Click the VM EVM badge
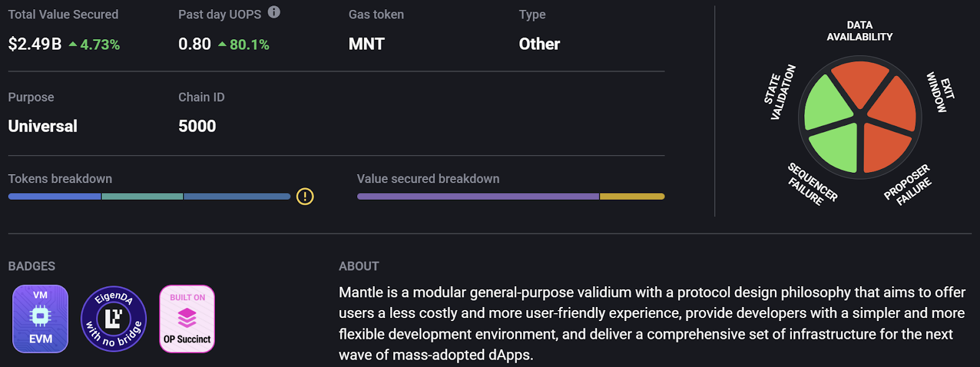980x367 pixels. click(x=40, y=319)
